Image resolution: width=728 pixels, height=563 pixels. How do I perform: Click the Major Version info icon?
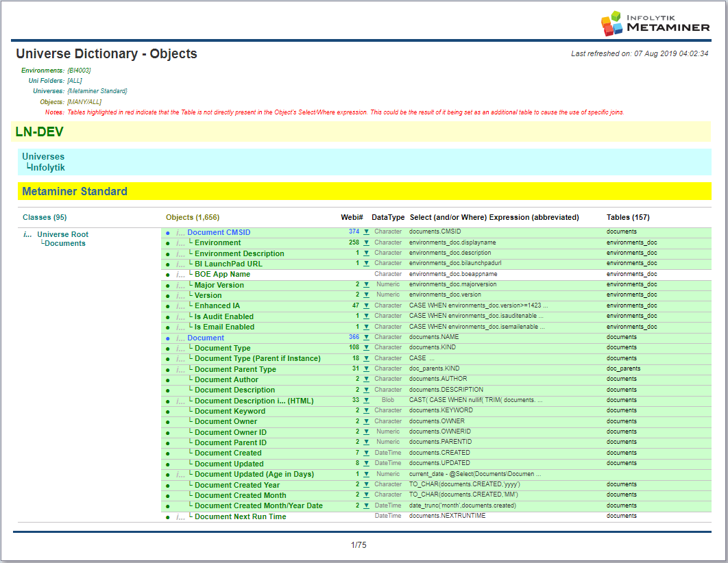(x=180, y=285)
